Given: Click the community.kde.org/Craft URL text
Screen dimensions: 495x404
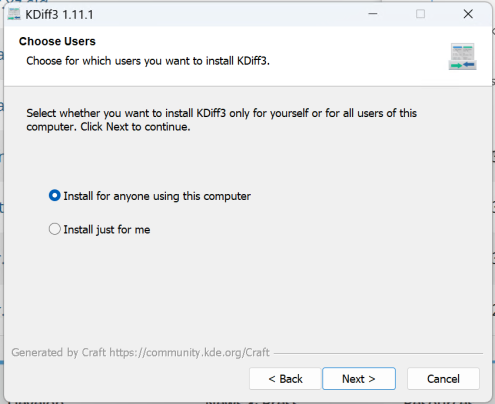Looking at the screenshot, I should [189, 352].
